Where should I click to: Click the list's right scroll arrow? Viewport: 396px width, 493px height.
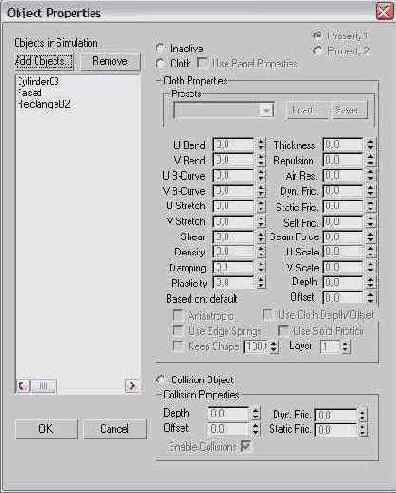pyautogui.click(x=132, y=386)
